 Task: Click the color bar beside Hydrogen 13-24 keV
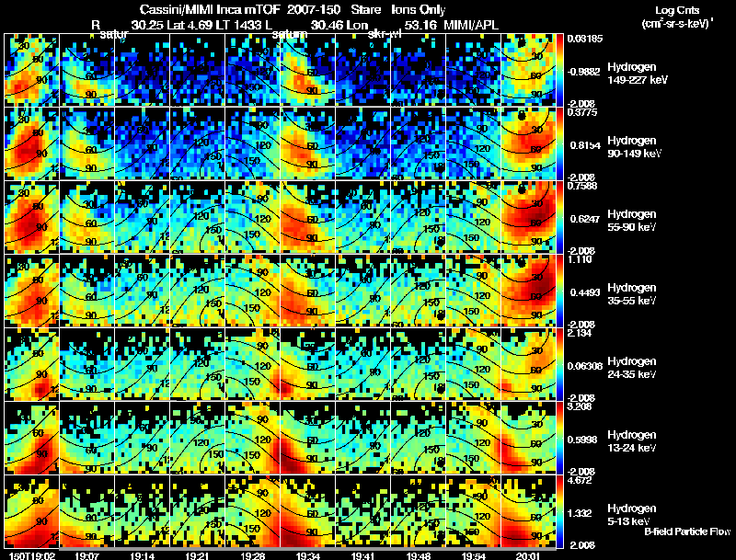click(559, 438)
